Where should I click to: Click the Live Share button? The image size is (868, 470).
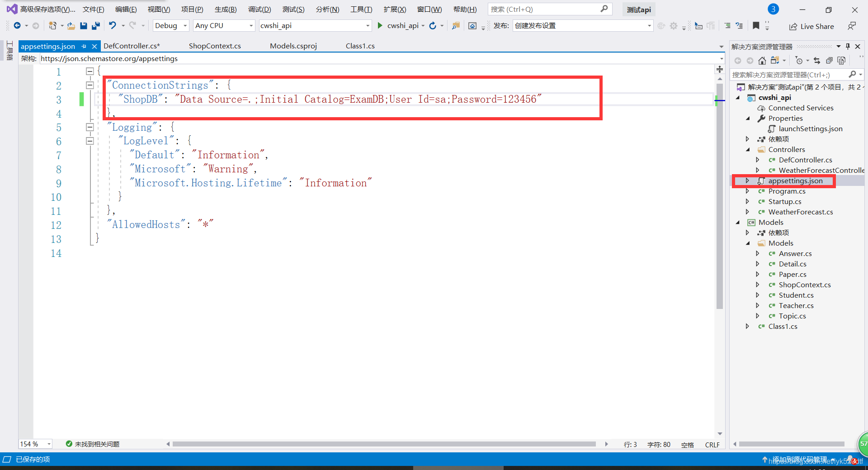click(x=811, y=26)
